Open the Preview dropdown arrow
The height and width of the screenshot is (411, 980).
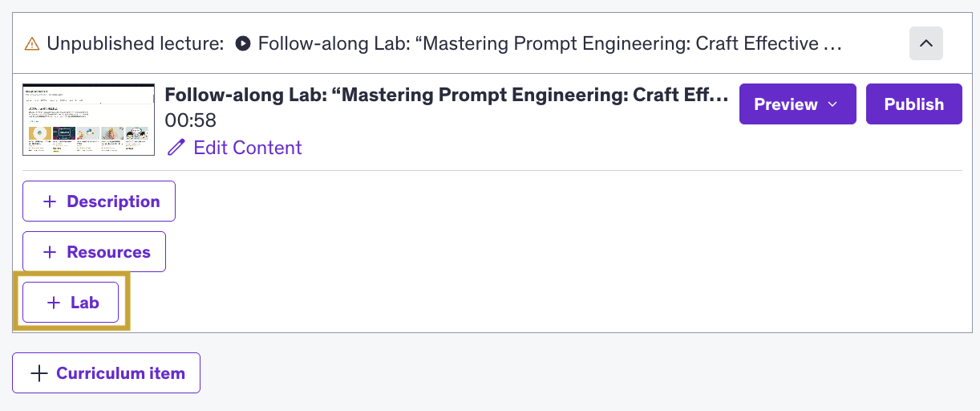[832, 104]
